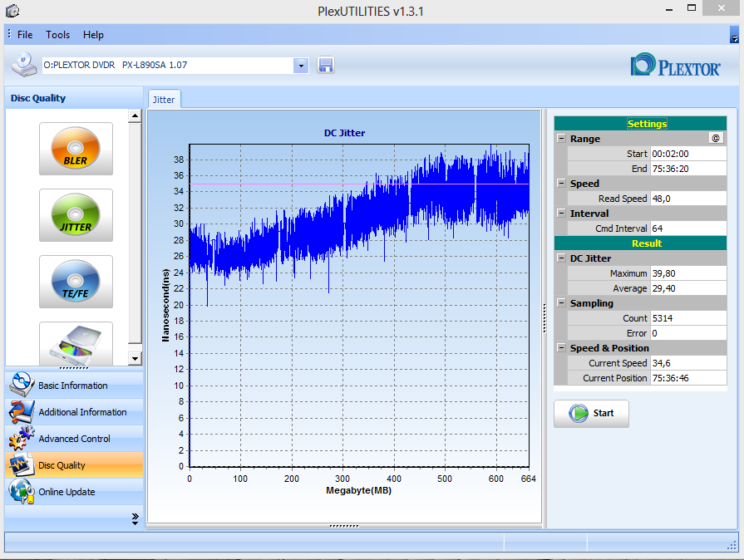Select the DC Jitter Maximum value 39,80
The width and height of the screenshot is (744, 560).
click(x=688, y=273)
